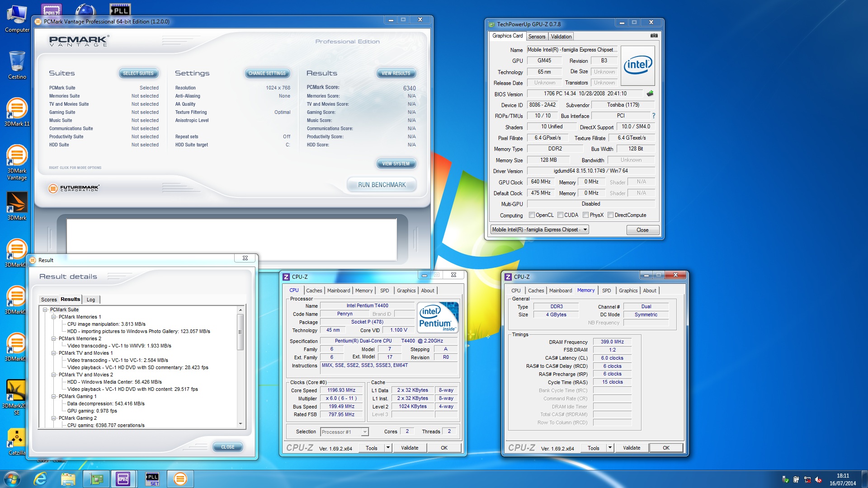Click VIEW RESULTS button in PCMark Vantage
Viewport: 868px width, 488px height.
(396, 73)
